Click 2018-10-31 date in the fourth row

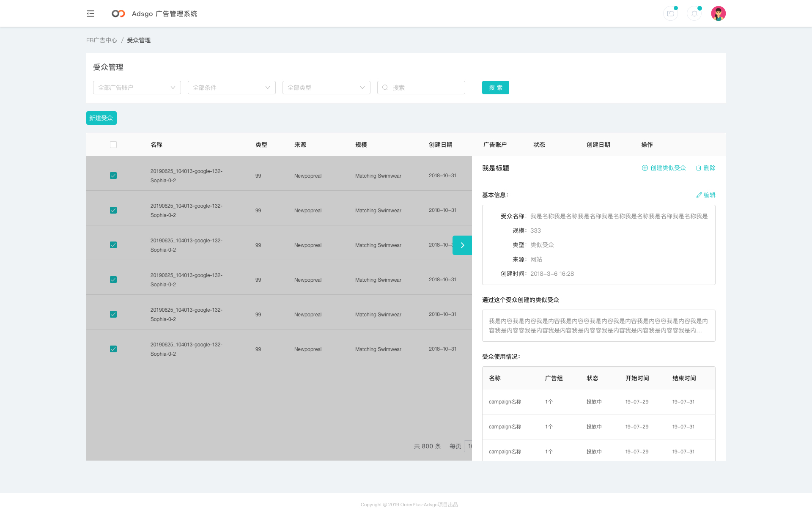442,280
